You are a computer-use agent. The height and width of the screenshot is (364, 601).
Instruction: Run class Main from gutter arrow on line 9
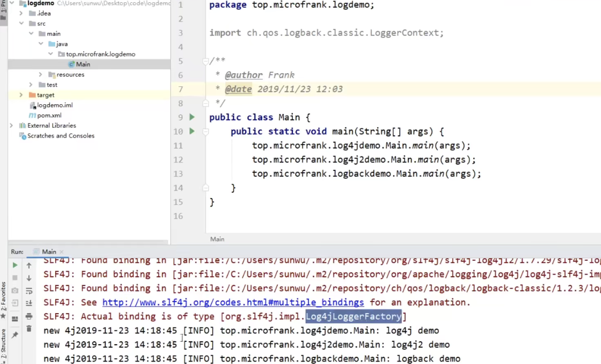(x=192, y=117)
